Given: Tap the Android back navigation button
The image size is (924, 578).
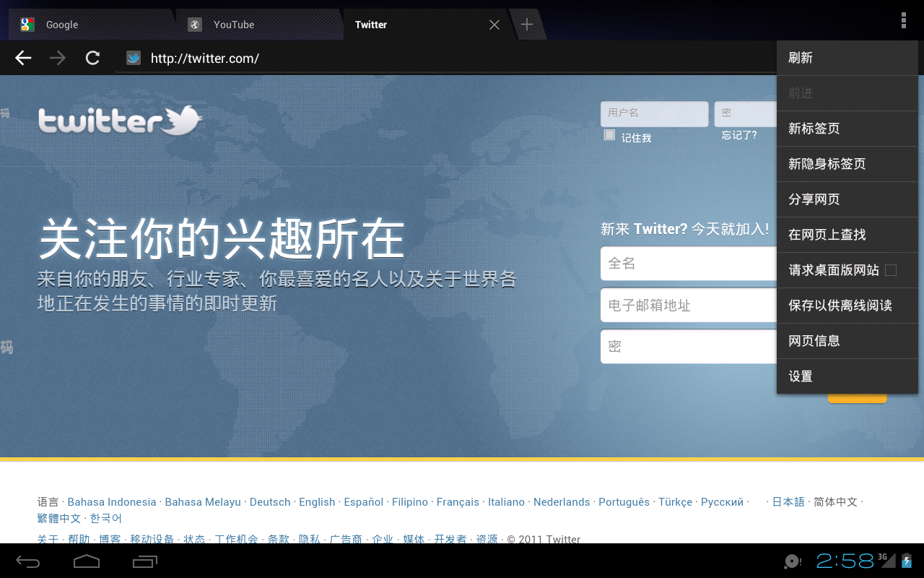Looking at the screenshot, I should [28, 561].
